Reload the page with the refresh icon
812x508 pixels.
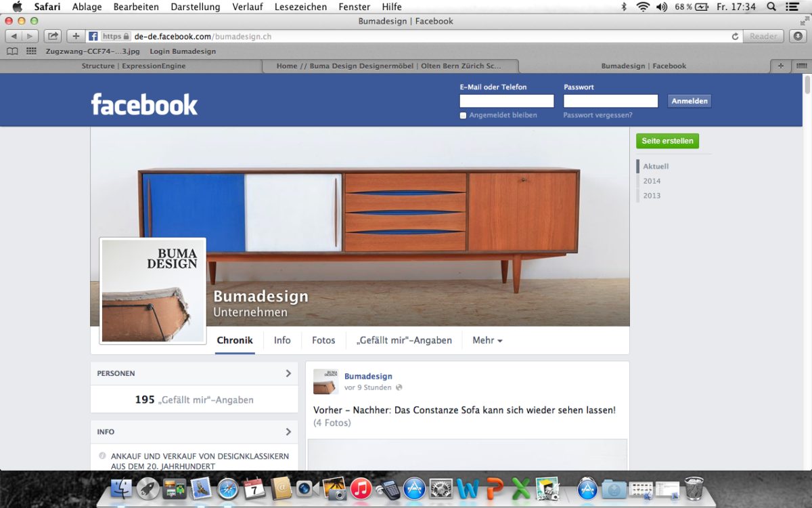[x=735, y=37]
